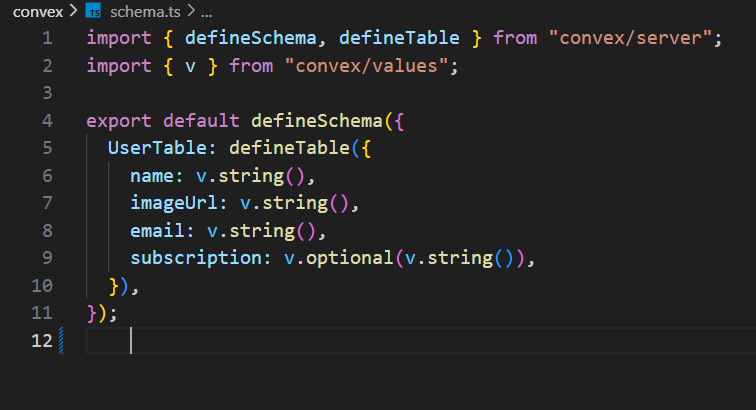Click the "v" import on line 2
The width and height of the screenshot is (756, 410).
point(190,66)
